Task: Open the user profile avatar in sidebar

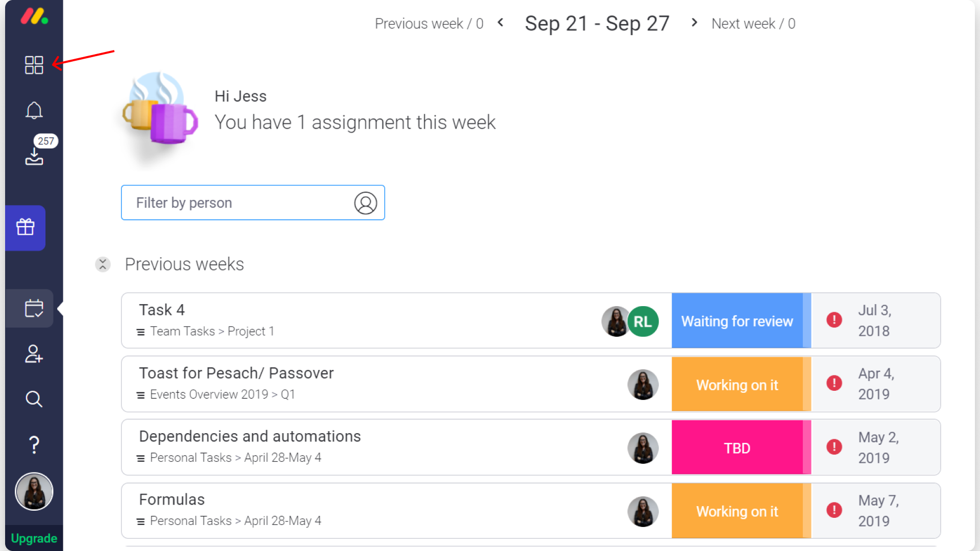Action: point(34,491)
